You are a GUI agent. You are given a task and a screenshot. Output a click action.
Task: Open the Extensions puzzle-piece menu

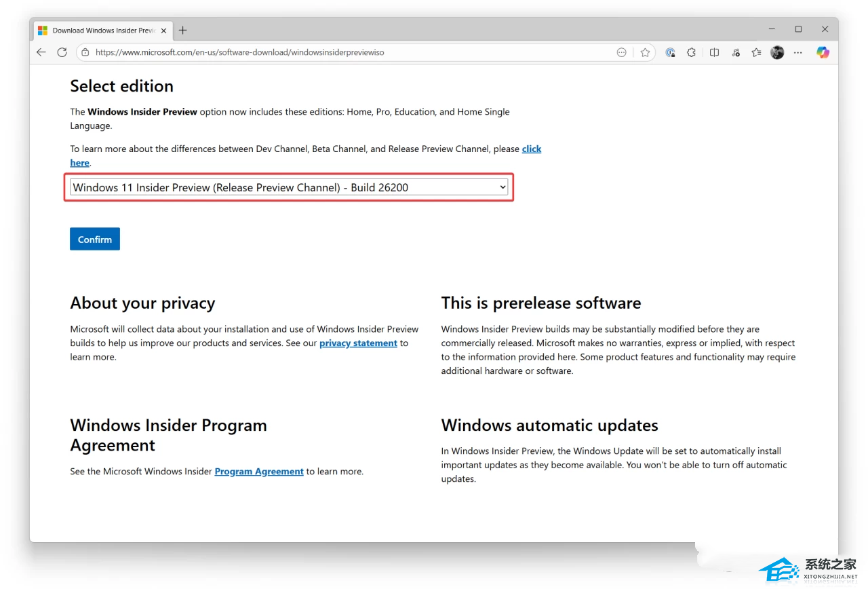[691, 52]
